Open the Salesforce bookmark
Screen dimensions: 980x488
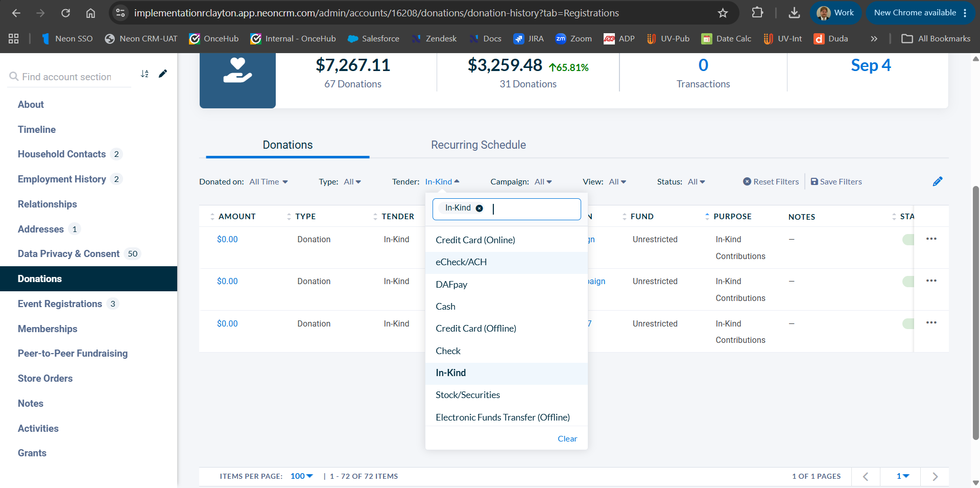[x=373, y=39]
